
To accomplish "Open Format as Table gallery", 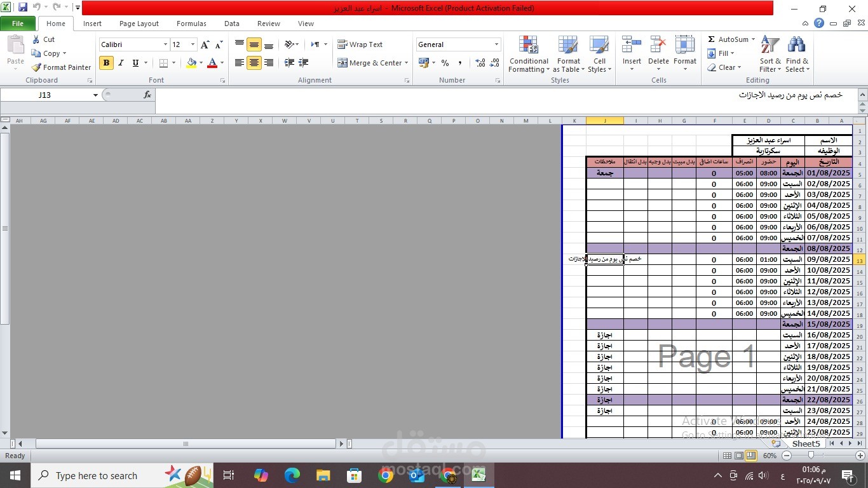I will (568, 54).
